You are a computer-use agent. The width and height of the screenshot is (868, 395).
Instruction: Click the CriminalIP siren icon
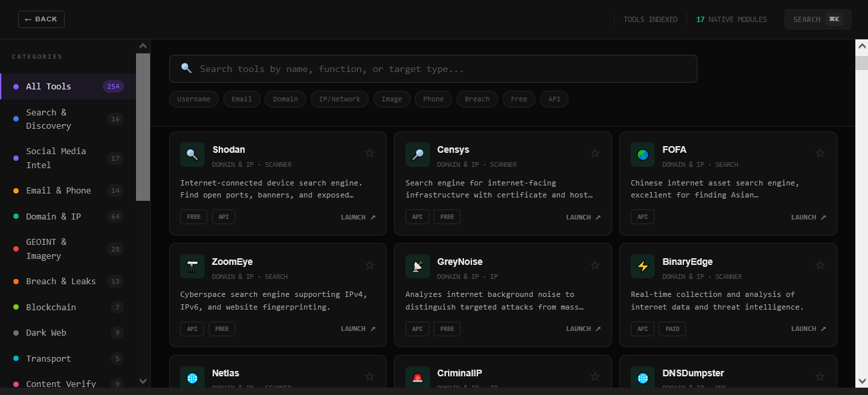click(417, 378)
